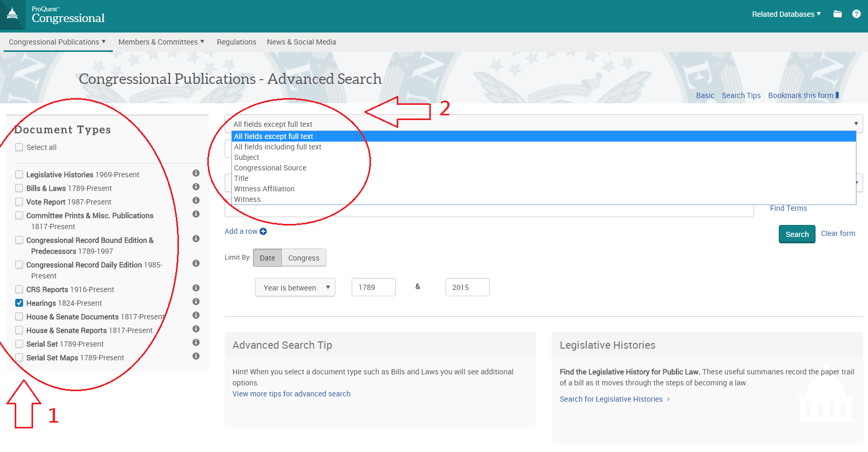Screen dimensions: 868x452
Task: Check House & Senate Reports checkbox
Action: [19, 330]
